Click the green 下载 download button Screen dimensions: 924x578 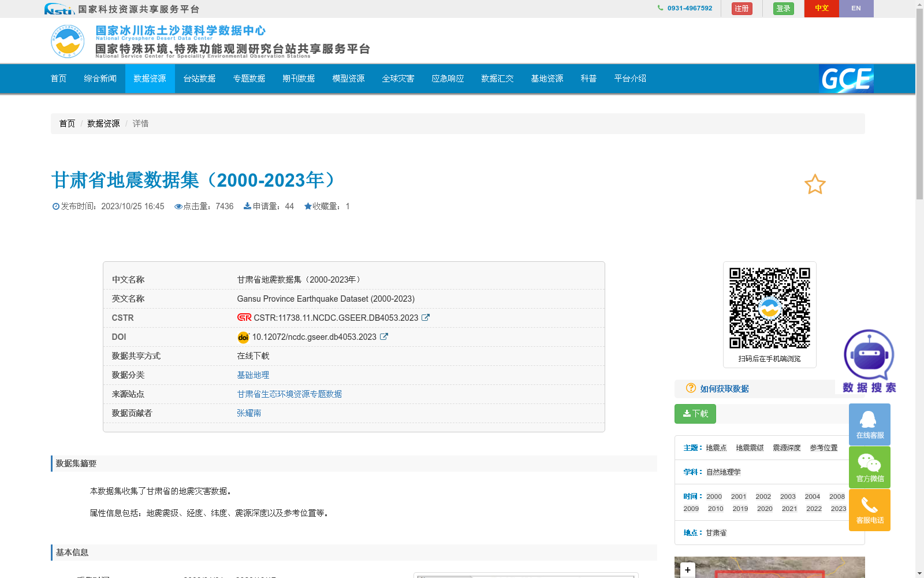pyautogui.click(x=695, y=414)
